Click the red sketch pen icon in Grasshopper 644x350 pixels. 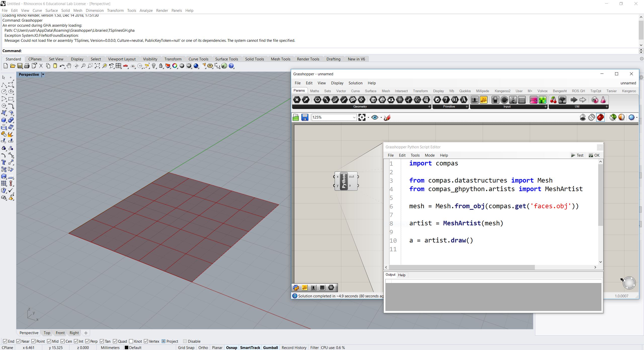pos(387,117)
